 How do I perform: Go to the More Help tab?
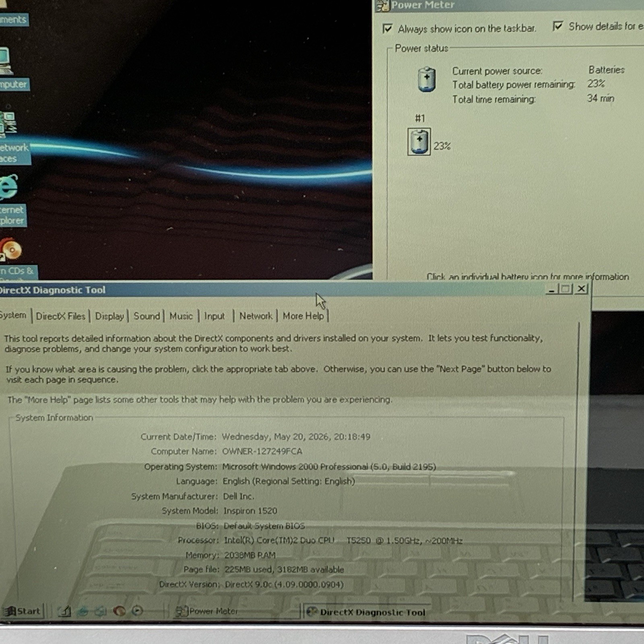pos(303,316)
